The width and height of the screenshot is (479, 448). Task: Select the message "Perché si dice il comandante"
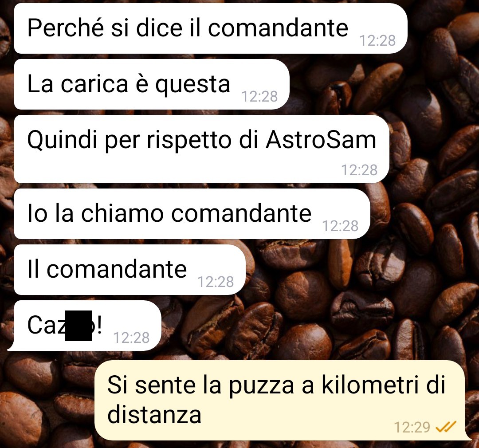click(211, 28)
